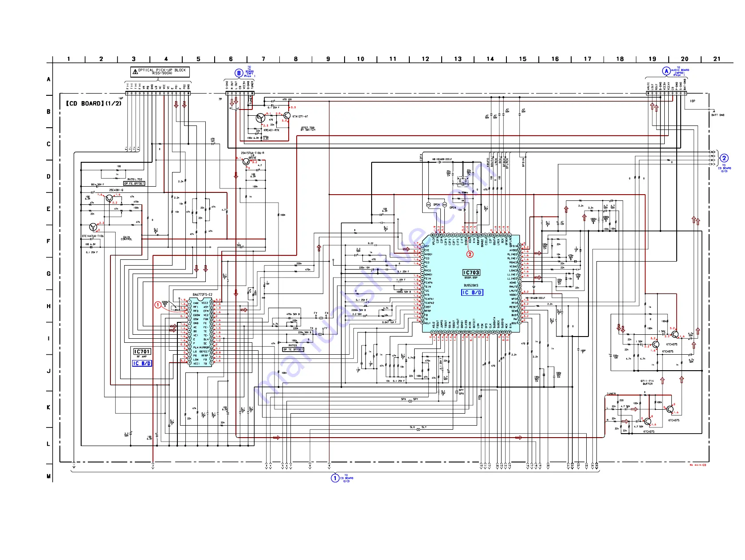Click the blue circled A Audio Board marker
This screenshot has height=560, width=745.
[x=666, y=71]
